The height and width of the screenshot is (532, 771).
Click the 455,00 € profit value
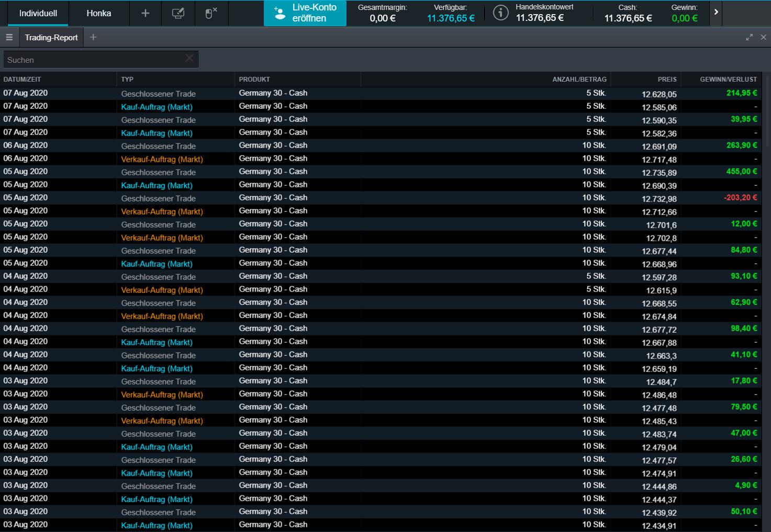742,172
